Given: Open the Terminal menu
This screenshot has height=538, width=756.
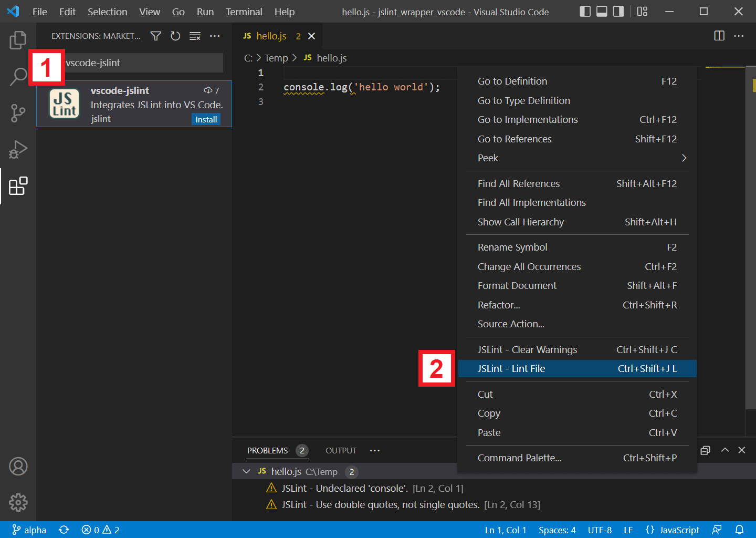Looking at the screenshot, I should 244,12.
